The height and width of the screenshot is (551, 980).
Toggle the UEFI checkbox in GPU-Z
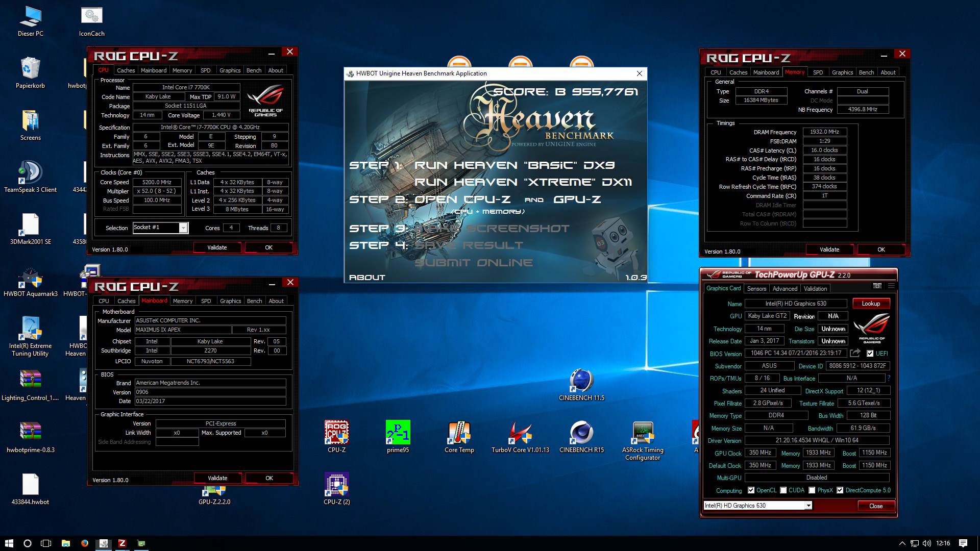pos(870,354)
